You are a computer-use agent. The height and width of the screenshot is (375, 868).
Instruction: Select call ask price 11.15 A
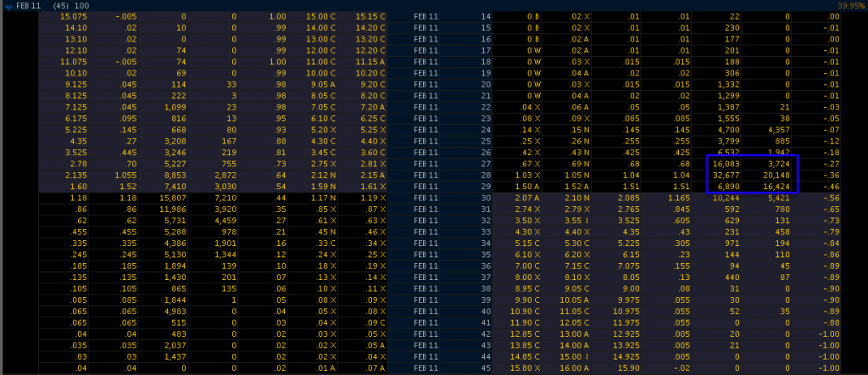click(x=370, y=62)
